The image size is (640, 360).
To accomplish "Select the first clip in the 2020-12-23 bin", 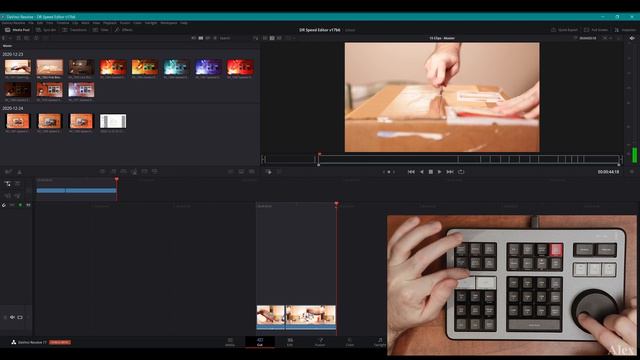I will pos(18,67).
